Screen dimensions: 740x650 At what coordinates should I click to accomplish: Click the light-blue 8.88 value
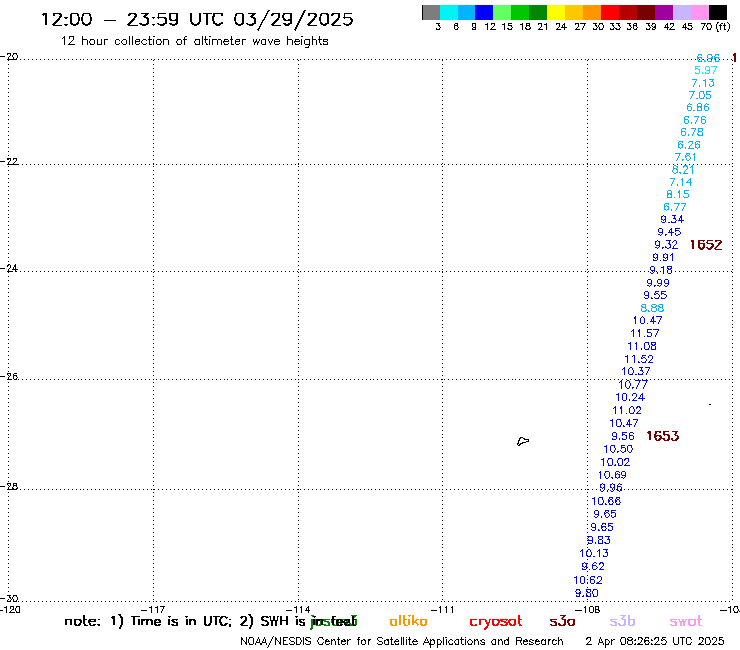pos(652,308)
